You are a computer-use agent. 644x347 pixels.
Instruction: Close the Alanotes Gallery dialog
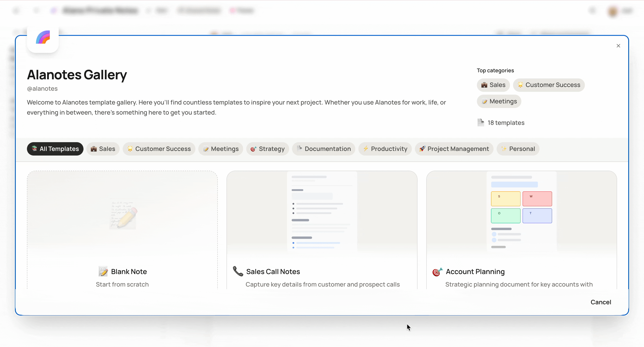click(618, 46)
